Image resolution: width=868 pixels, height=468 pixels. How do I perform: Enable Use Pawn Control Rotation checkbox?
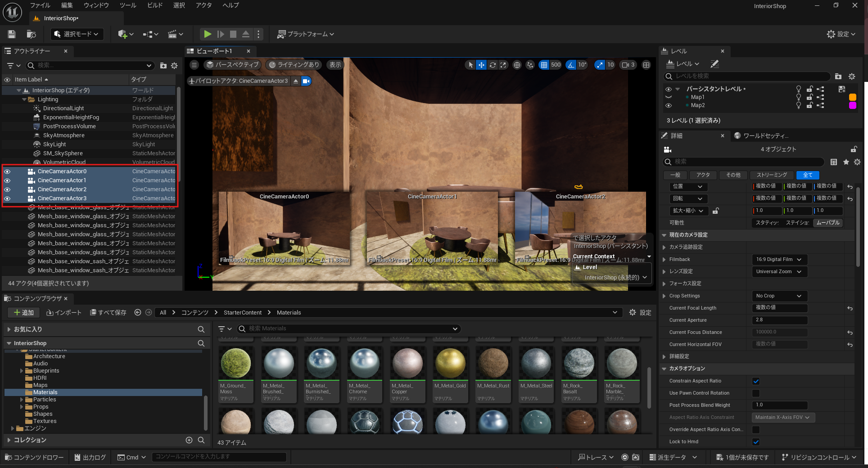(756, 393)
